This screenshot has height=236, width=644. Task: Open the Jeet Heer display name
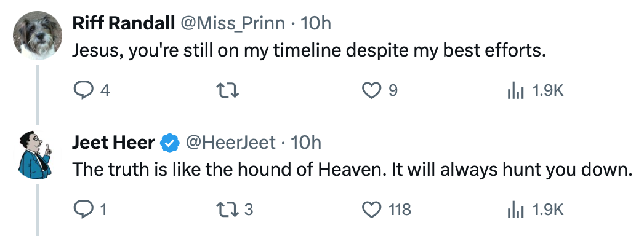(113, 143)
